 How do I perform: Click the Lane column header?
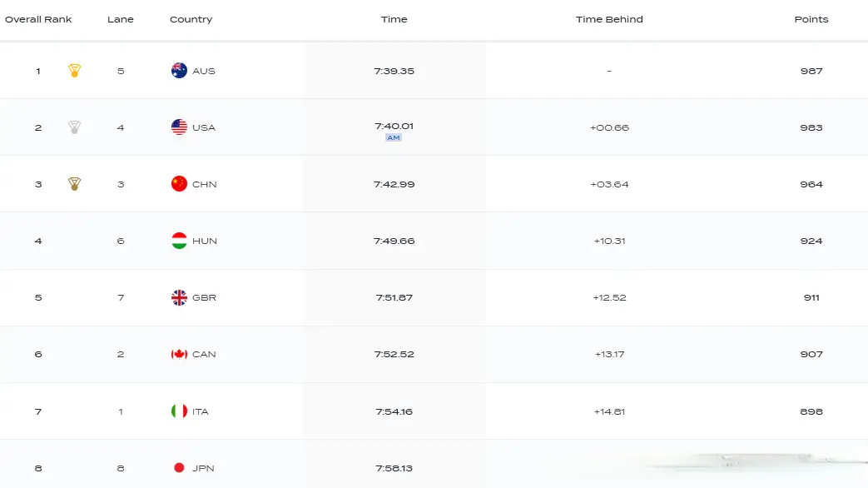pos(121,19)
